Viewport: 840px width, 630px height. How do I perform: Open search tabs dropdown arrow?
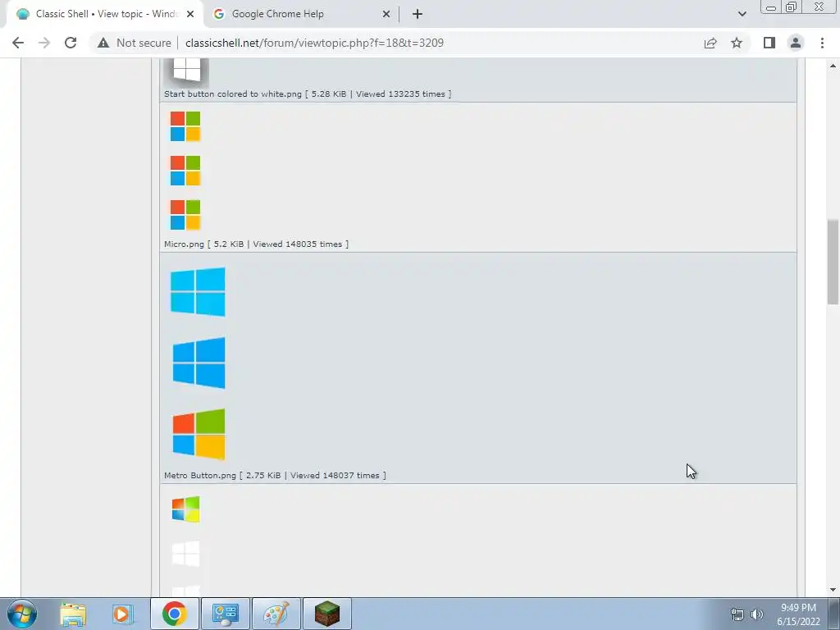tap(742, 14)
